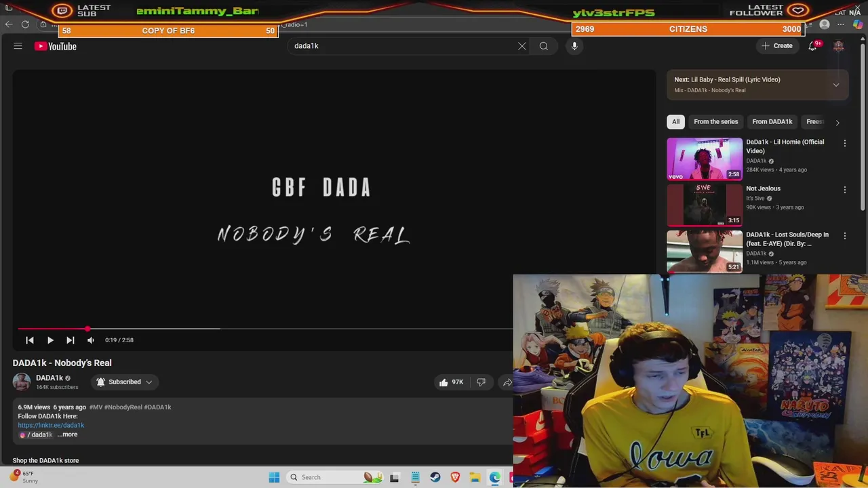
Task: Click the 164K subscribers text
Action: [57, 387]
